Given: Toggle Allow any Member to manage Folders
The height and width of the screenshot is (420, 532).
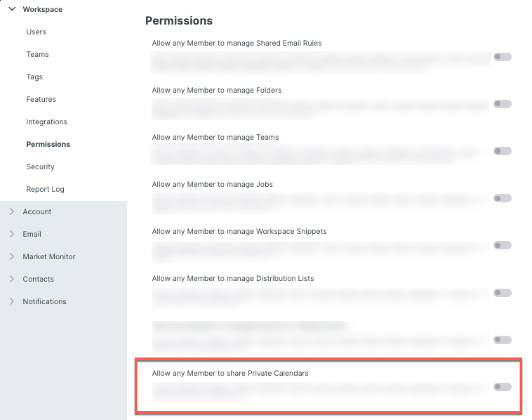Looking at the screenshot, I should [502, 104].
